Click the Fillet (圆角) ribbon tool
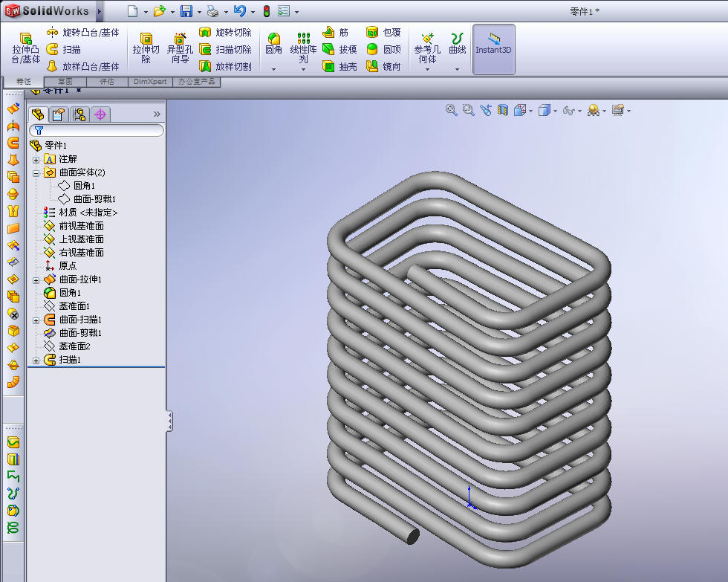Viewport: 728px width, 582px height. (273, 43)
